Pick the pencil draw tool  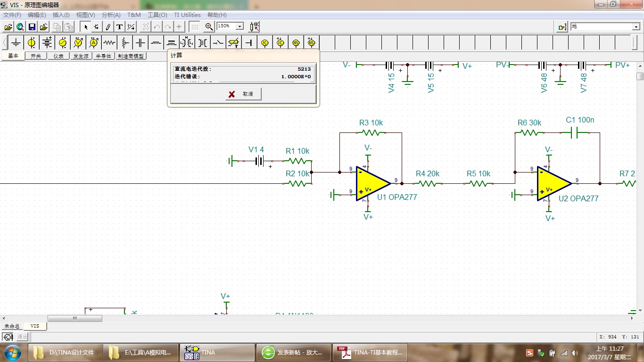108,27
